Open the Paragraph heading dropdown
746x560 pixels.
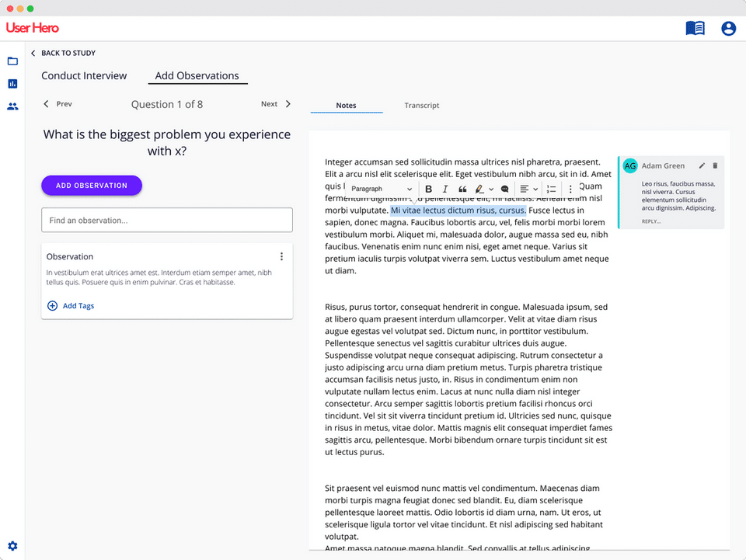(381, 189)
